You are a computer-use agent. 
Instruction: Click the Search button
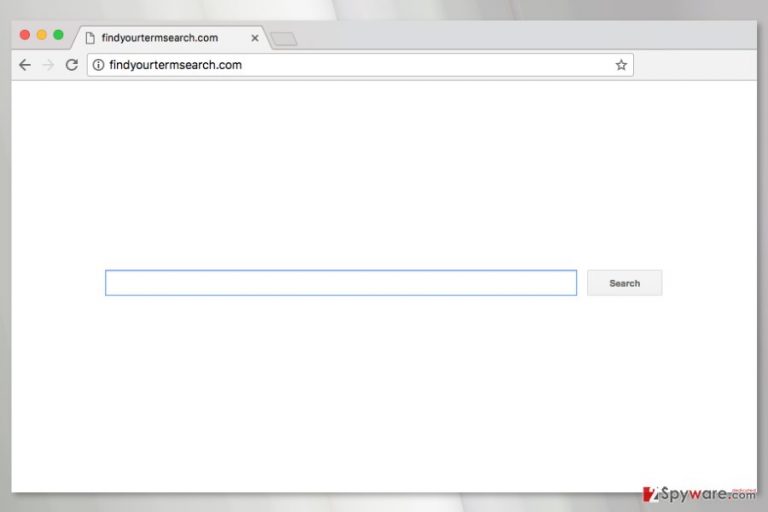(x=624, y=283)
